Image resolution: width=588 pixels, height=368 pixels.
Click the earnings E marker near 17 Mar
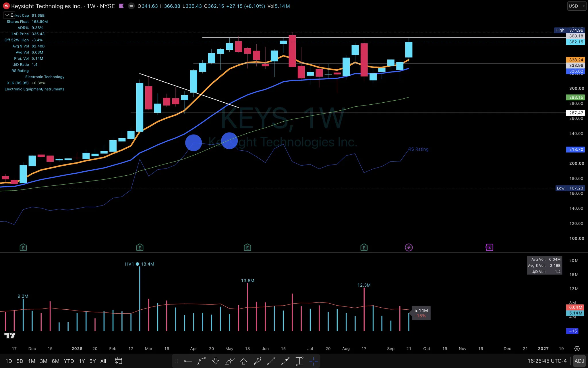click(x=140, y=248)
